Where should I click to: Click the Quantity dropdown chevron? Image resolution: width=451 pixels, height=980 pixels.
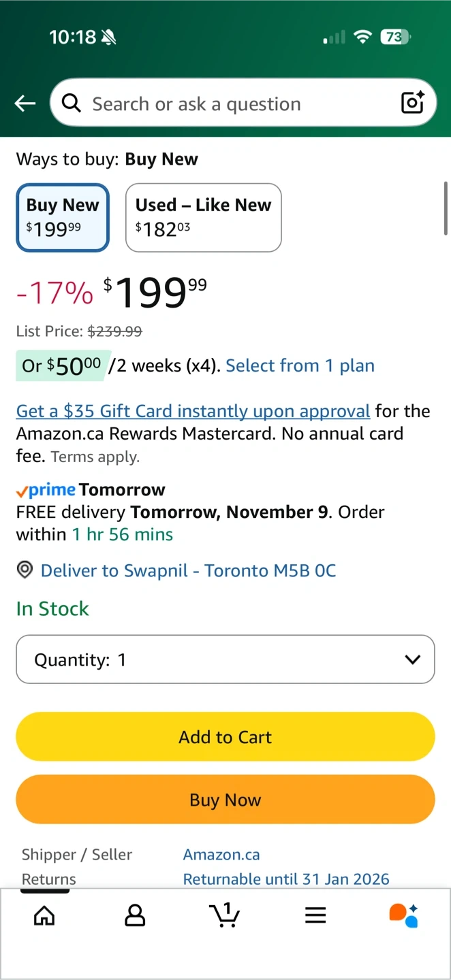click(x=412, y=659)
